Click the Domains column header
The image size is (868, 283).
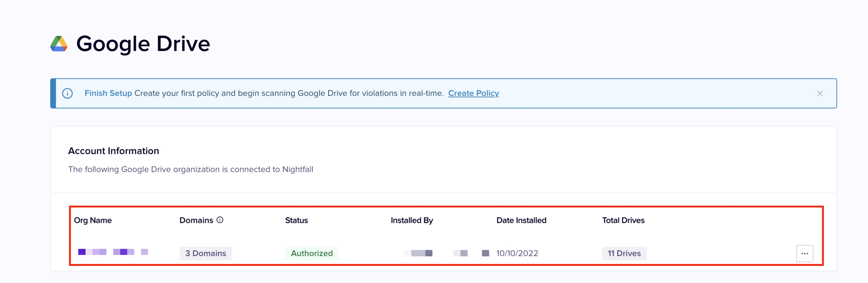(x=196, y=220)
